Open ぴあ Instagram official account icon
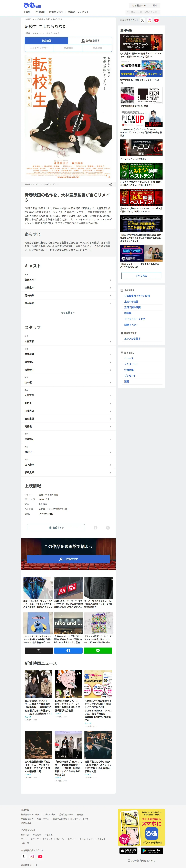186x868 pixels. click(x=149, y=20)
